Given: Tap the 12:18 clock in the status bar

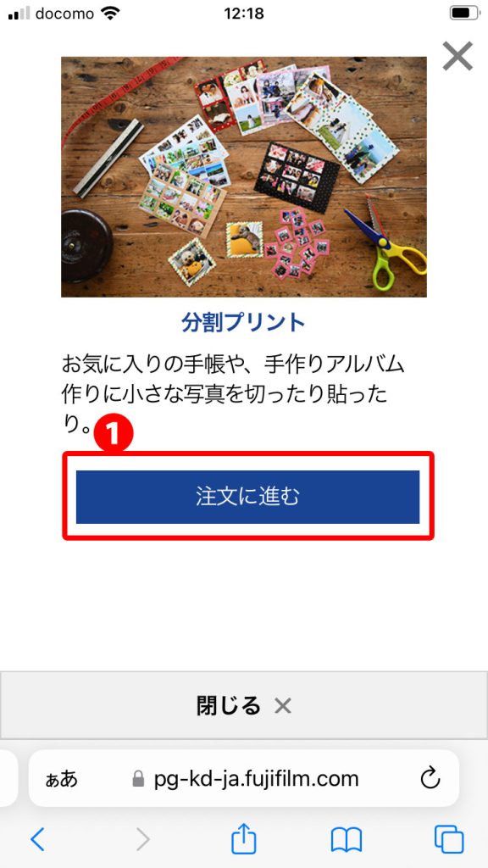Looking at the screenshot, I should pyautogui.click(x=244, y=14).
